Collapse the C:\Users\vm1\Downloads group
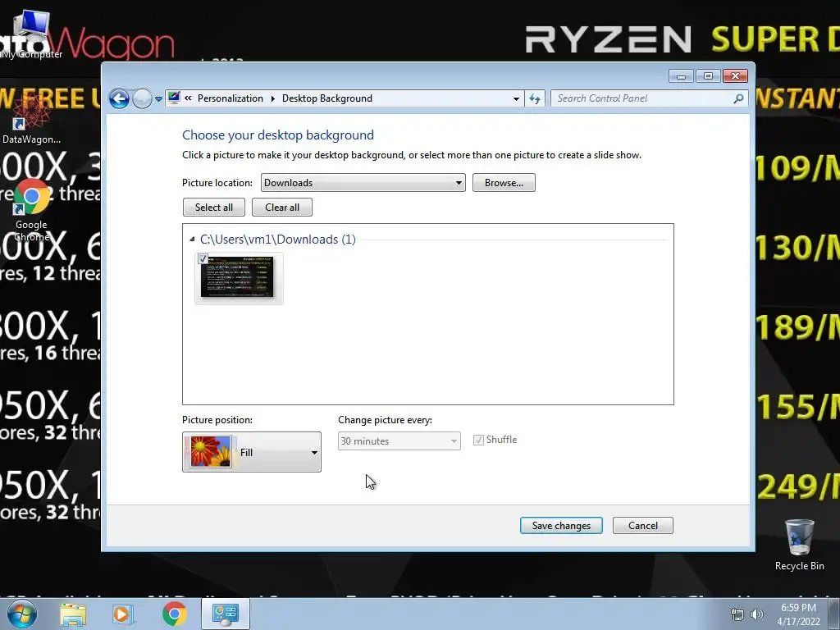Screen dimensions: 840x630 pos(192,240)
